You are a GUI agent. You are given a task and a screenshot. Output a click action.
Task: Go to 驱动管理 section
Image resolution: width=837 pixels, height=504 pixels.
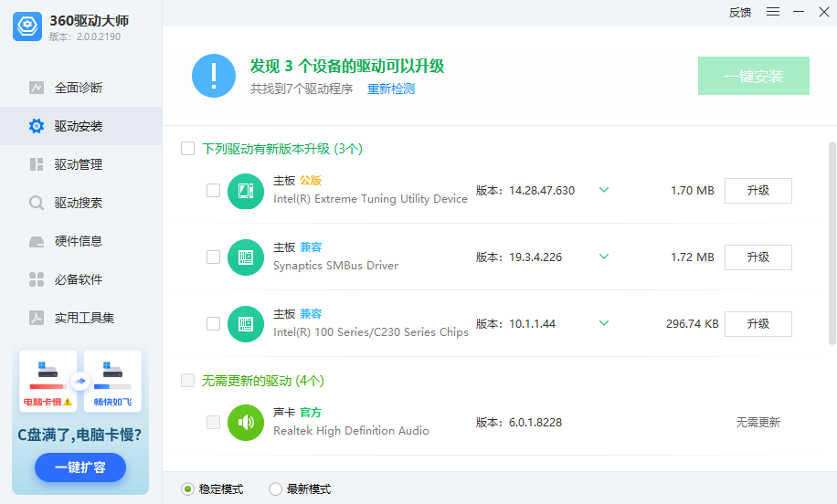coord(81,164)
